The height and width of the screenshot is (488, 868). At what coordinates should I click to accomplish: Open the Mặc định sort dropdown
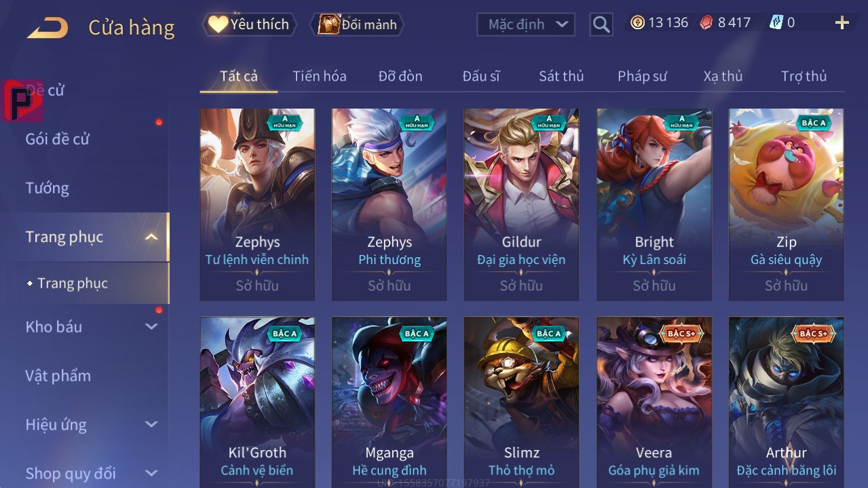click(526, 24)
